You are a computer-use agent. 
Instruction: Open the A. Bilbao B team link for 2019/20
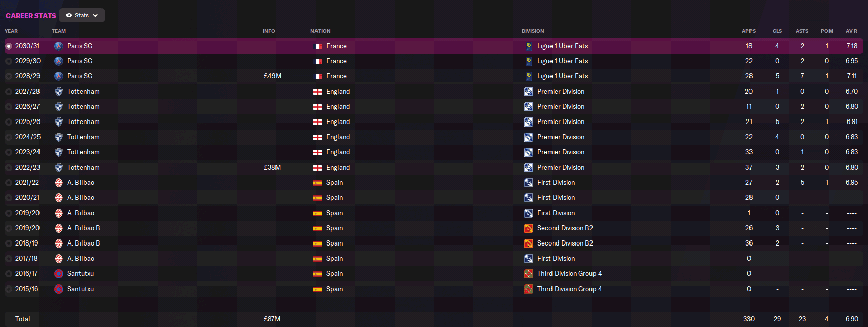pos(84,228)
